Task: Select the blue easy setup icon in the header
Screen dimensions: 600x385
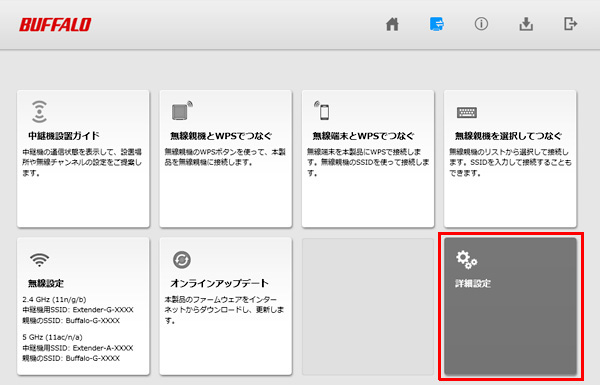Action: pos(437,24)
